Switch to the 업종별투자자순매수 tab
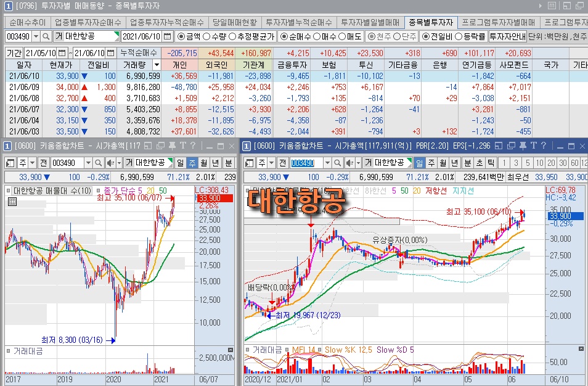This screenshot has width=588, height=386. click(88, 23)
